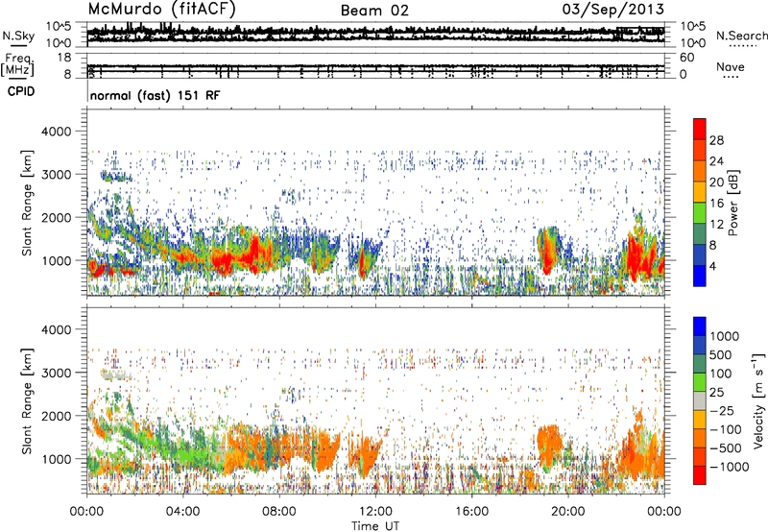
Task: Click the '60' Nave axis tick label
Action: click(x=687, y=58)
